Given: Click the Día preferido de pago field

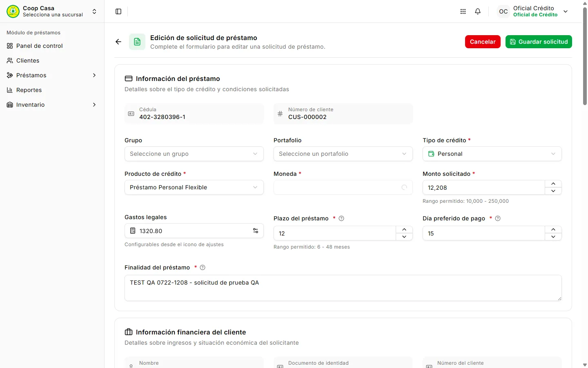Looking at the screenshot, I should pyautogui.click(x=484, y=233).
